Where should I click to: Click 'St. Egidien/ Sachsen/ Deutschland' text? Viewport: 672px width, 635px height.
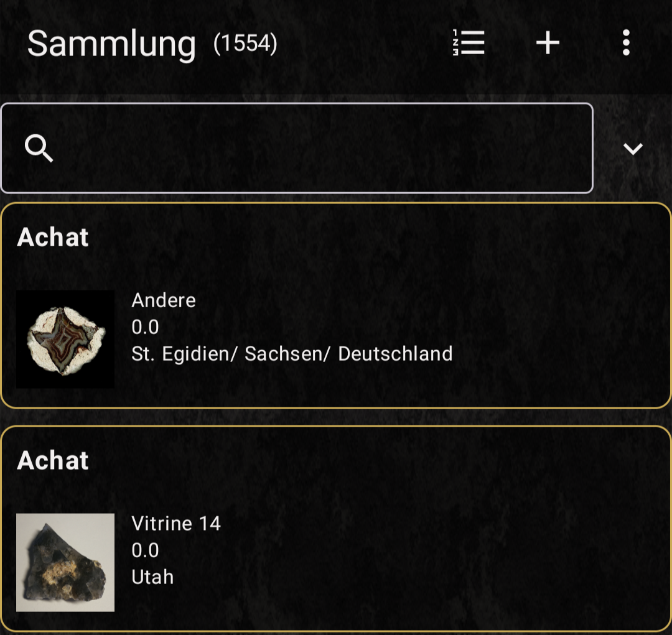292,354
